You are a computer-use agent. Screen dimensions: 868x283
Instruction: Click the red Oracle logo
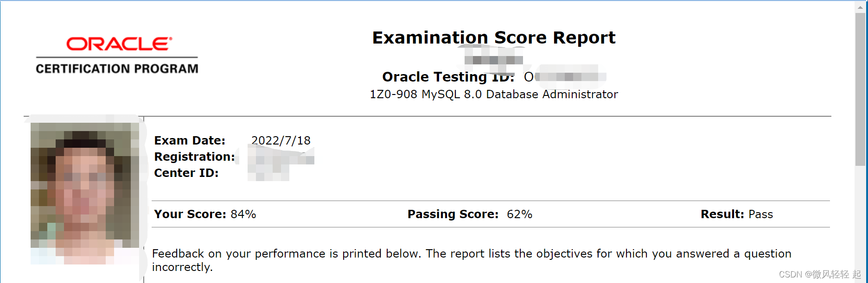pyautogui.click(x=119, y=44)
